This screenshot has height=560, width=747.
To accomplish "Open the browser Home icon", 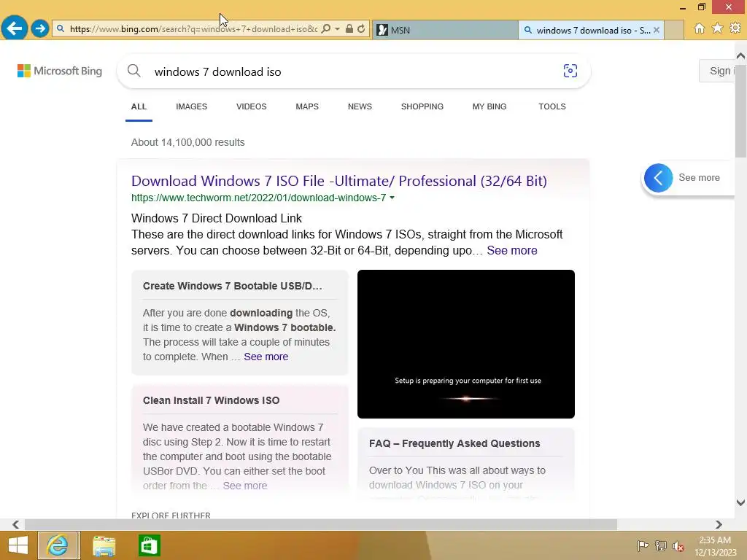I will click(x=700, y=28).
